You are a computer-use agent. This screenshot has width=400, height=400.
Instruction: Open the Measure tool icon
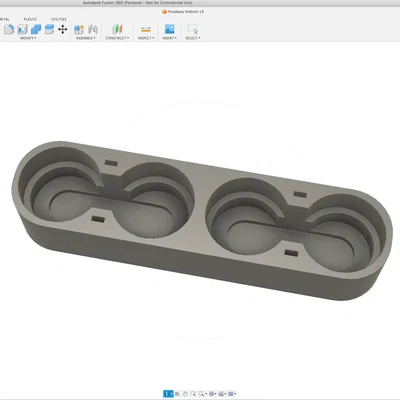(x=146, y=29)
